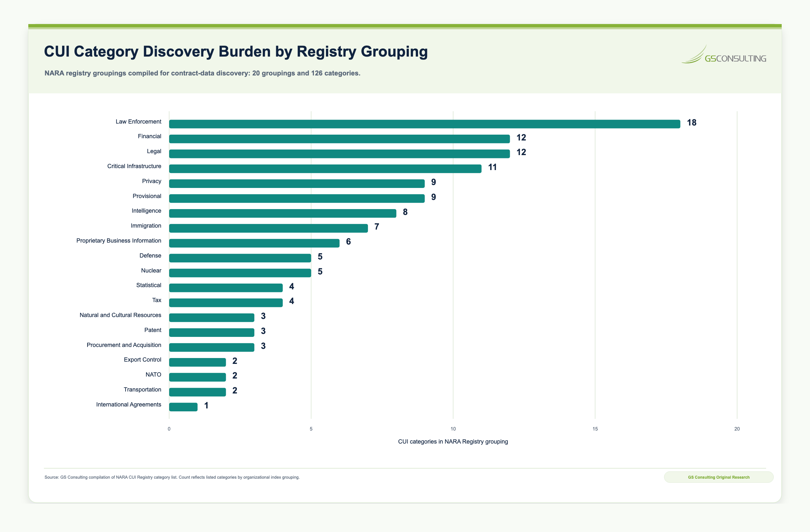
Task: Select the Defense bar
Action: (240, 258)
